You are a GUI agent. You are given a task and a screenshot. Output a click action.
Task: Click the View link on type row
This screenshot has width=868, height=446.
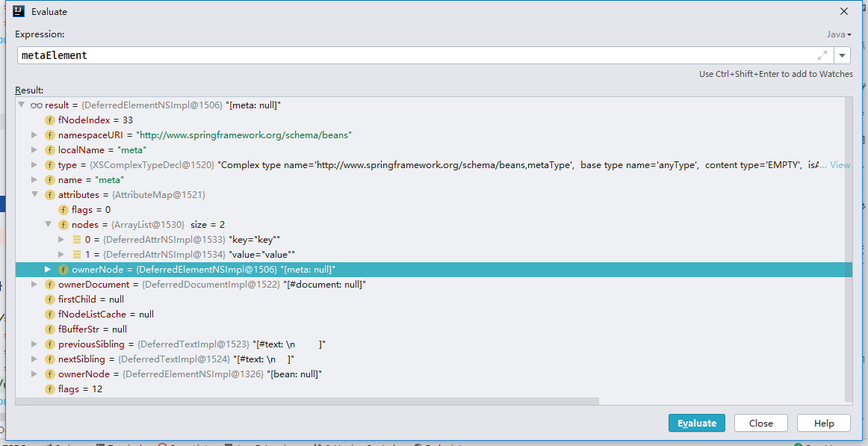pyautogui.click(x=840, y=165)
